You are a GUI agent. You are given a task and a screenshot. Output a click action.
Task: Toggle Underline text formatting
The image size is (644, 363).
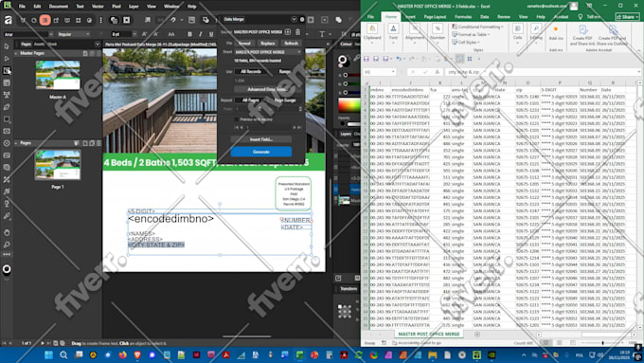[211, 34]
